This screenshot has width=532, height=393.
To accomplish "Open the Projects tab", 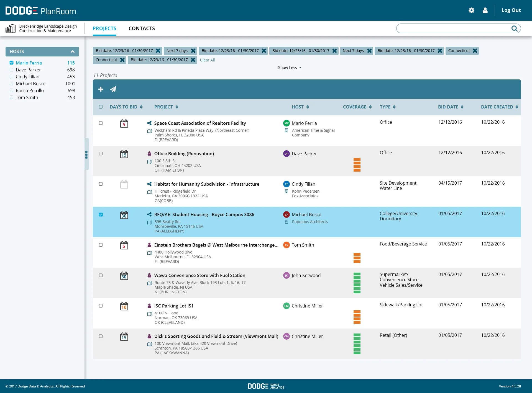I will (x=104, y=29).
